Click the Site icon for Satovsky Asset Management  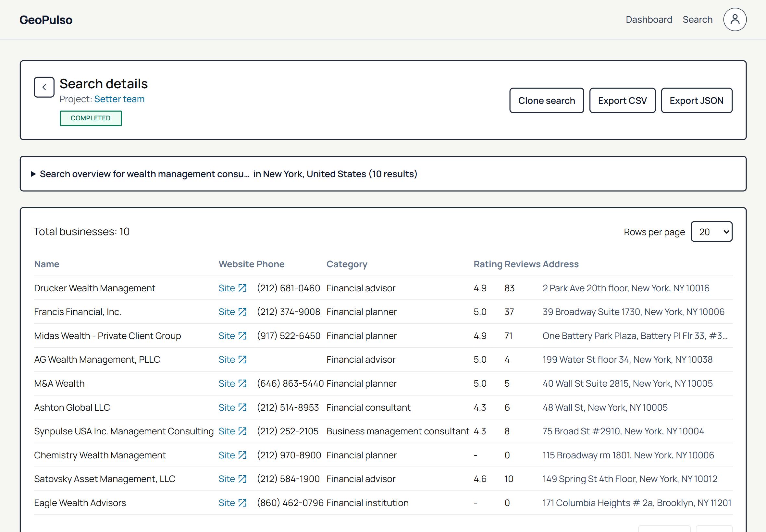242,479
